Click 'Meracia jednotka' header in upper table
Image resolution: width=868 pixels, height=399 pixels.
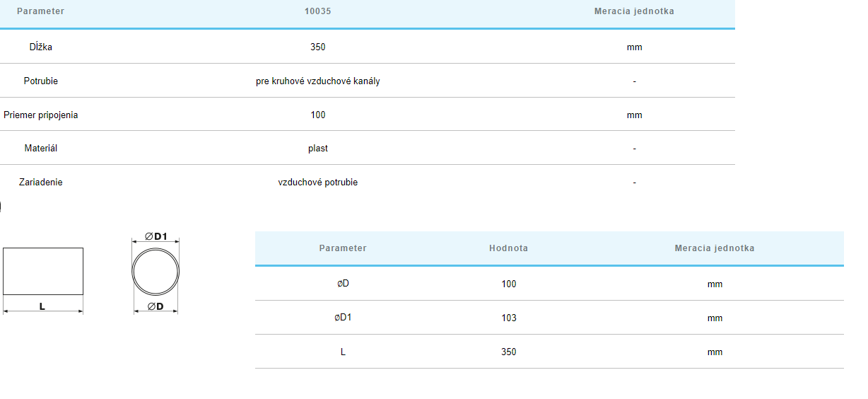point(634,11)
